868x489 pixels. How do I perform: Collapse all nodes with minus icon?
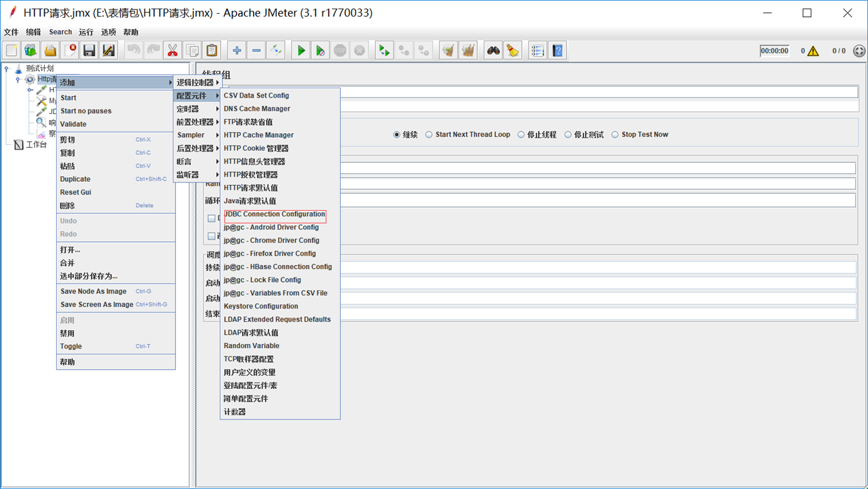pos(256,51)
